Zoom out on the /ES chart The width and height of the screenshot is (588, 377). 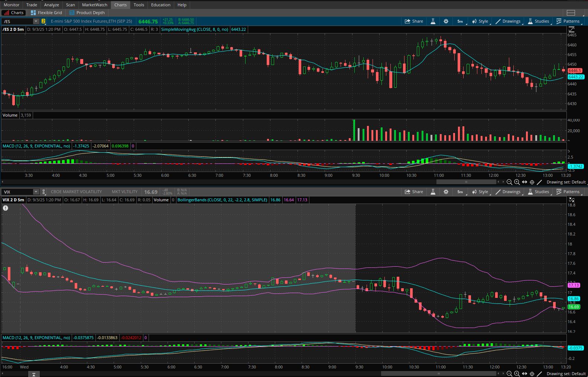click(x=510, y=182)
